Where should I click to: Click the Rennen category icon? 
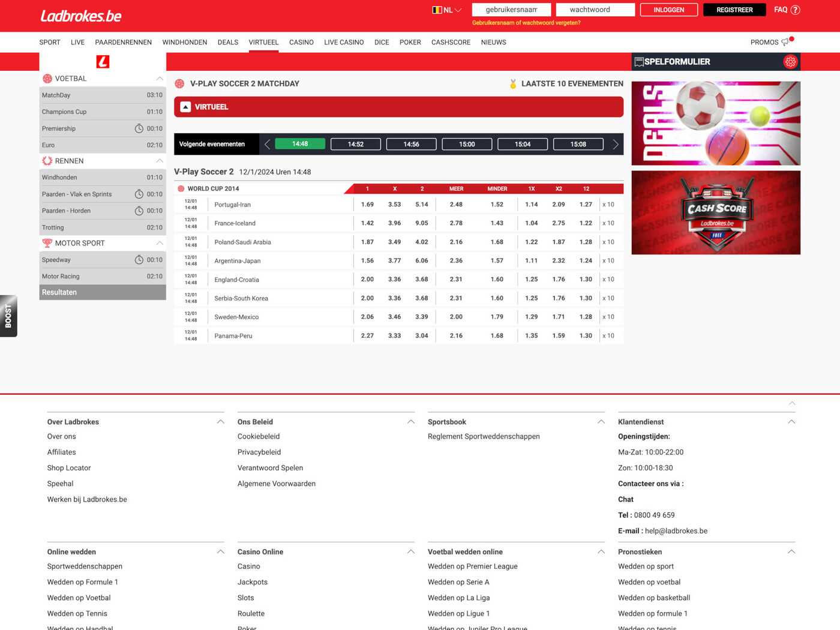click(47, 161)
